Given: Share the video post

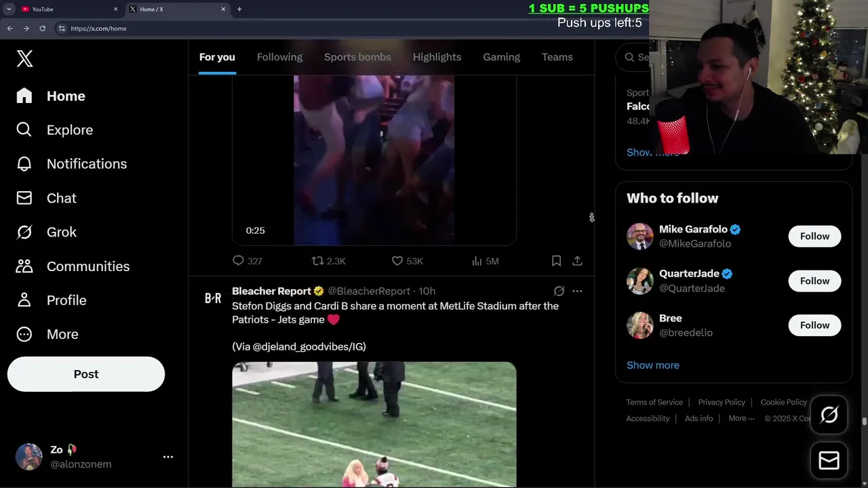Looking at the screenshot, I should pos(577,261).
